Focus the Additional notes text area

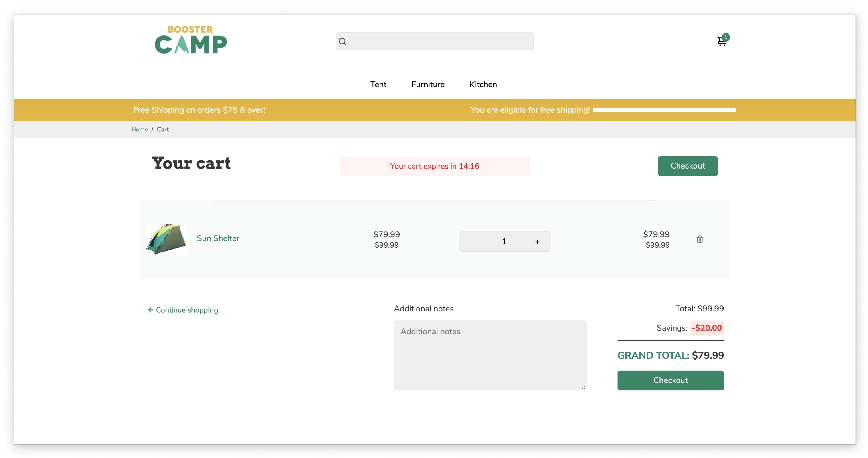pos(490,355)
